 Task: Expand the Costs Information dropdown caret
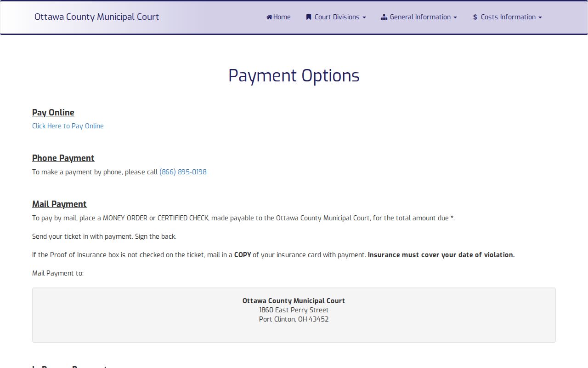click(540, 17)
